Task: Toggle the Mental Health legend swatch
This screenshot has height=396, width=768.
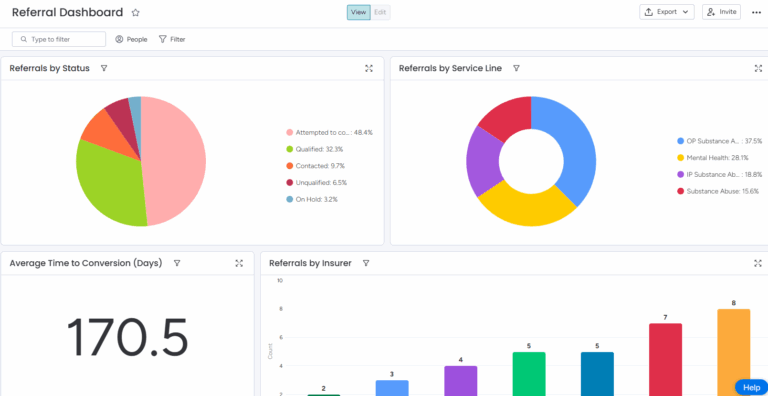Action: coord(680,157)
